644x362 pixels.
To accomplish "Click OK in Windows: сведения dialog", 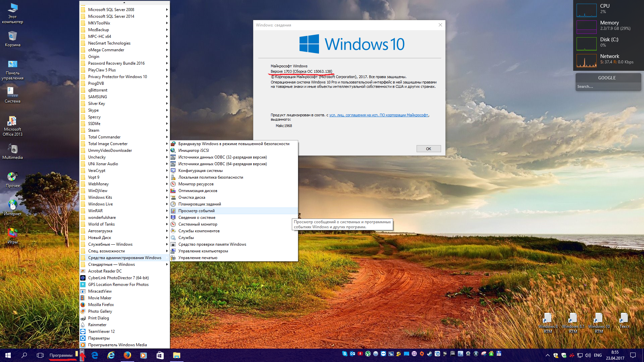I will 428,149.
